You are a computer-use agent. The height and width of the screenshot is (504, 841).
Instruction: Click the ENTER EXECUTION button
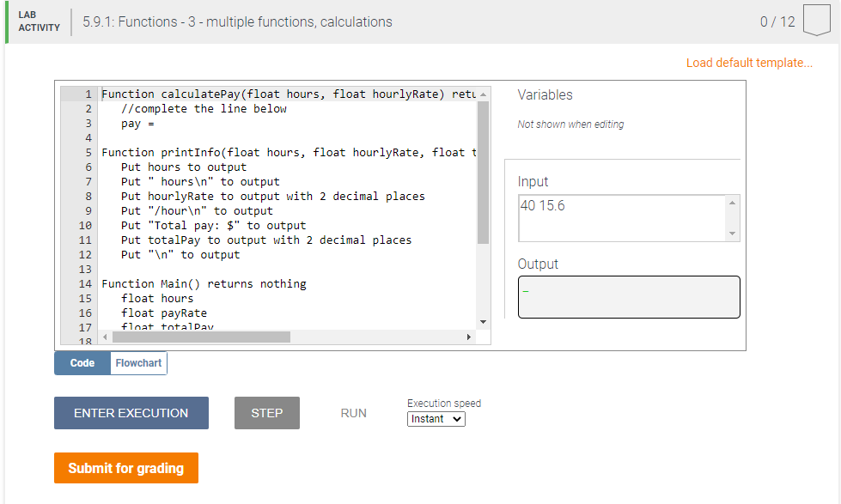coord(131,413)
